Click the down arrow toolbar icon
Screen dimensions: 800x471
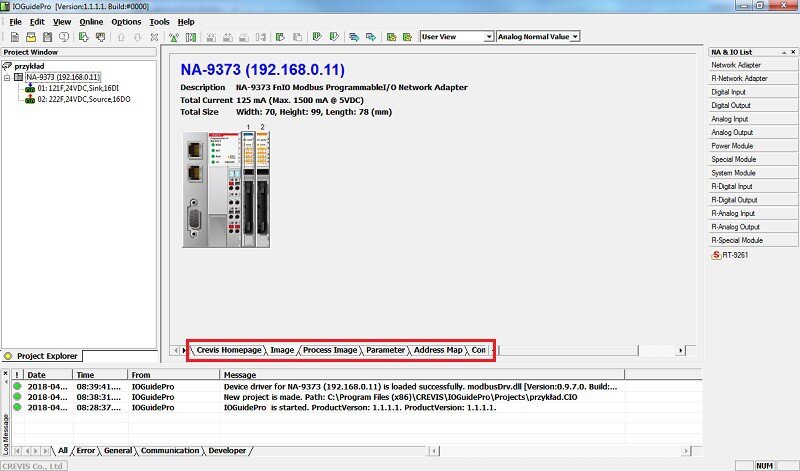138,37
